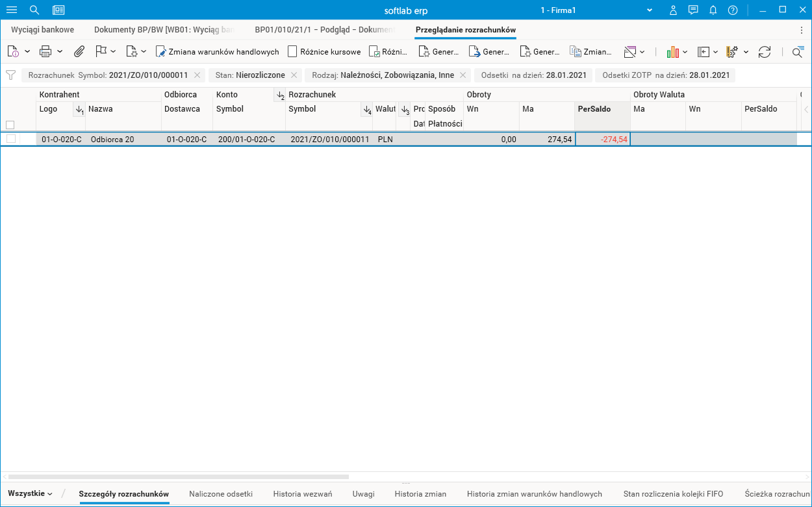Click the 274,54 Ma amount cell
The height and width of the screenshot is (507, 812).
click(x=547, y=139)
